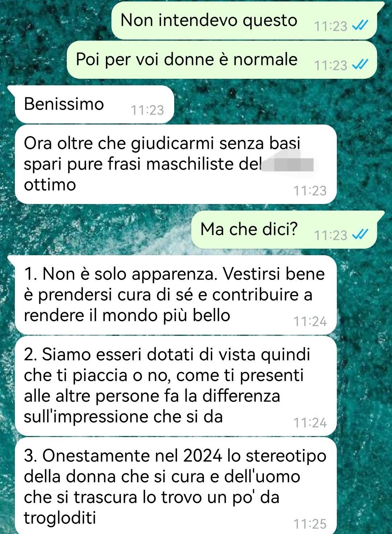Viewport: 392px width, 534px height.
Task: Click the 11:23 timestamp on 'Non intendevo questo'
Action: pyautogui.click(x=331, y=26)
